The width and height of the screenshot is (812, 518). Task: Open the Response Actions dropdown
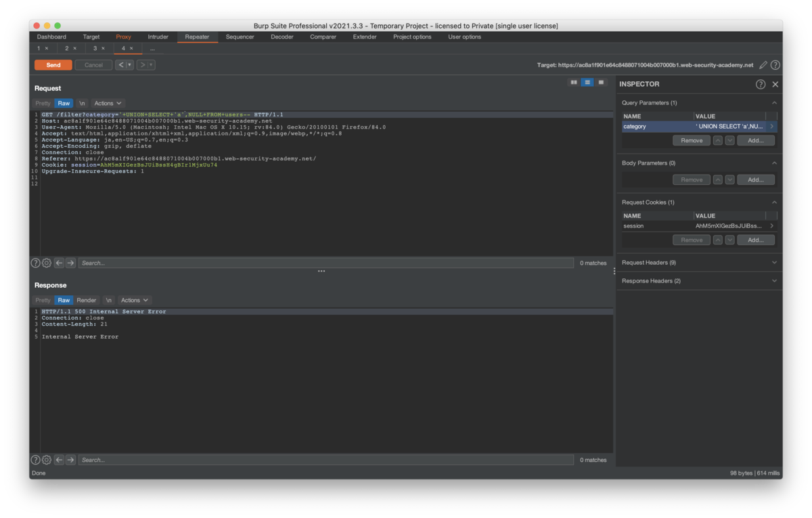(134, 300)
